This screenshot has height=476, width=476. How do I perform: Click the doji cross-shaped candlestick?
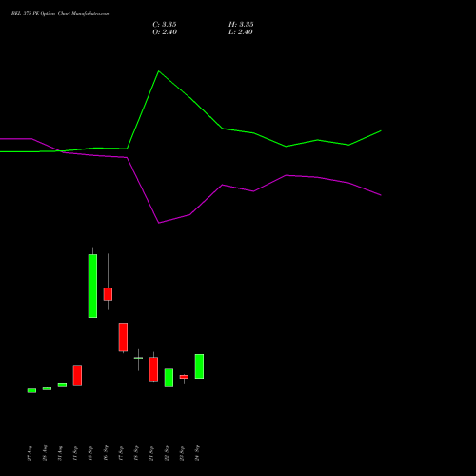pyautogui.click(x=138, y=358)
